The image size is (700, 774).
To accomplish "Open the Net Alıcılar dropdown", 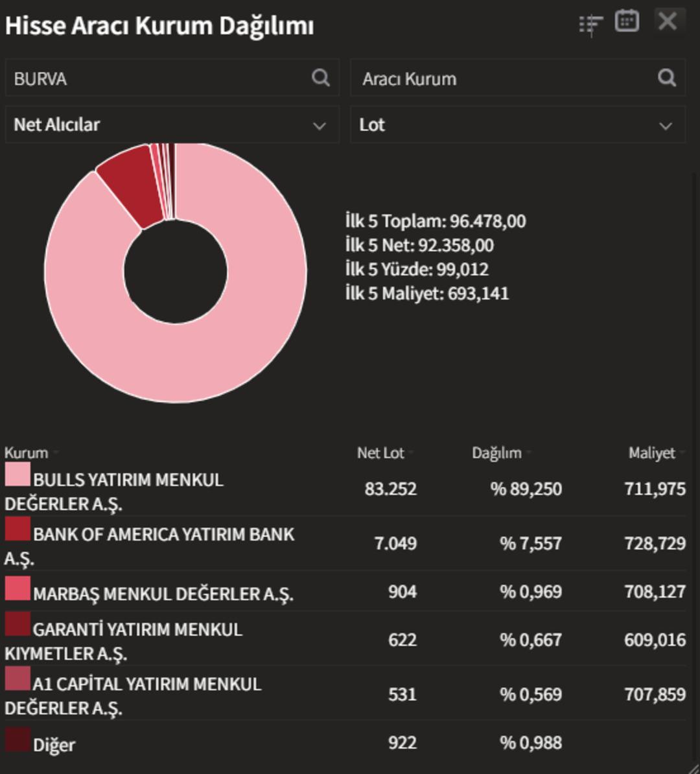I will click(172, 124).
